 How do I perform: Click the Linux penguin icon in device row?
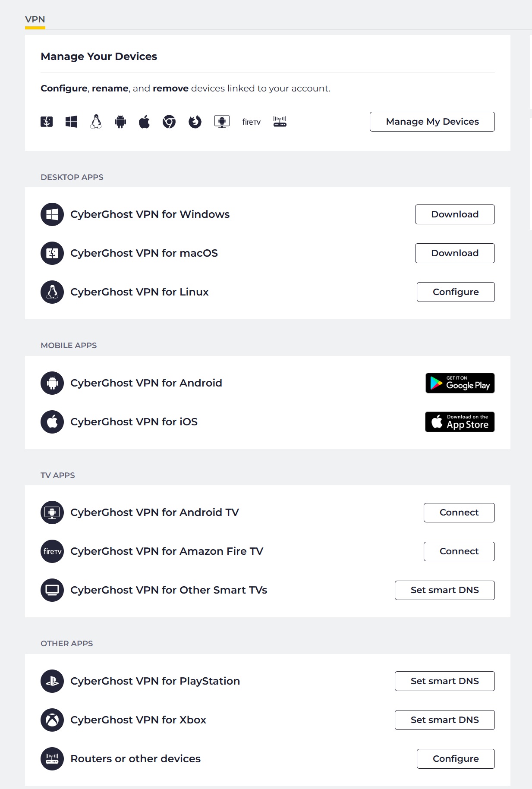(x=96, y=122)
